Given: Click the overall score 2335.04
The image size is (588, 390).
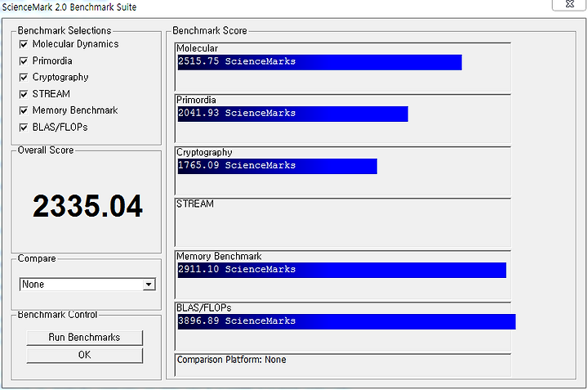Looking at the screenshot, I should tap(87, 206).
